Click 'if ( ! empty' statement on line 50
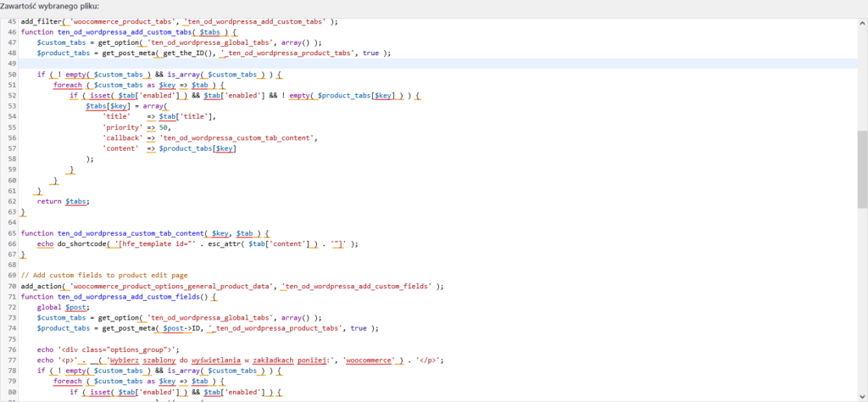Viewport: 868px width, 402px height. pyautogui.click(x=160, y=74)
